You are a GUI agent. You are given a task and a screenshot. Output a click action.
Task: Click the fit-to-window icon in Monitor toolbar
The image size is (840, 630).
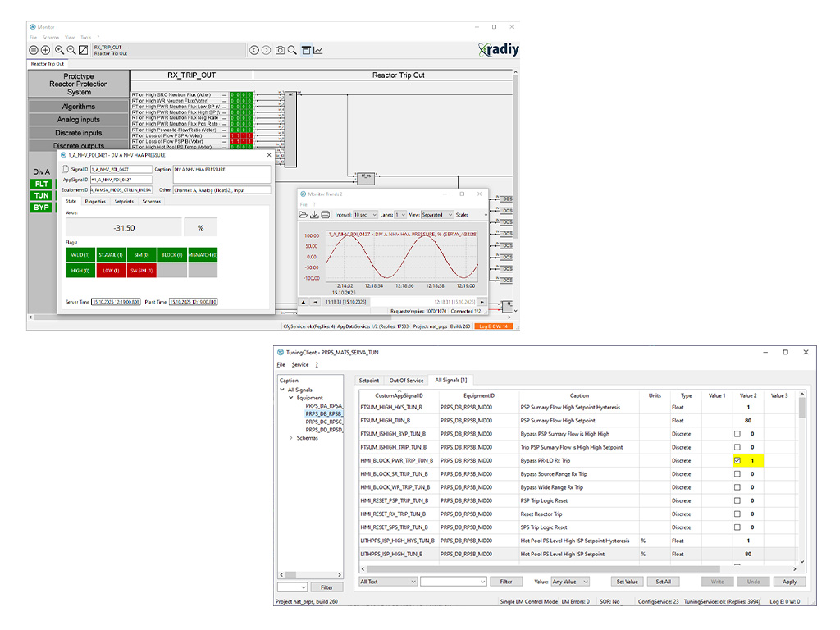point(83,51)
